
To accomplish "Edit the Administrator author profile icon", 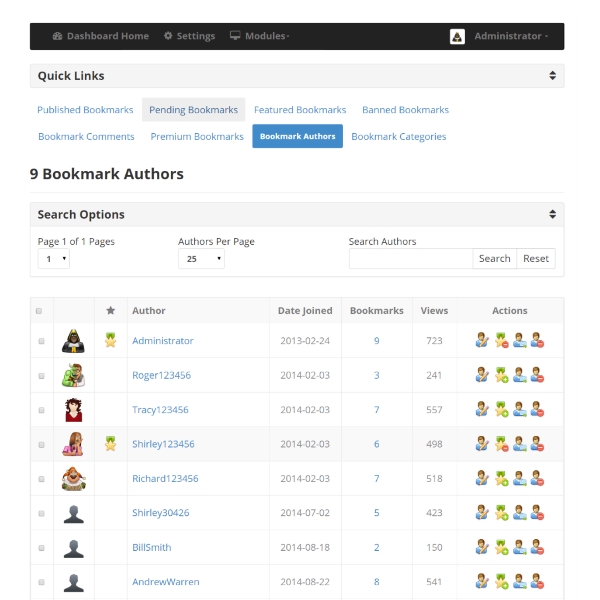I will pos(482,340).
